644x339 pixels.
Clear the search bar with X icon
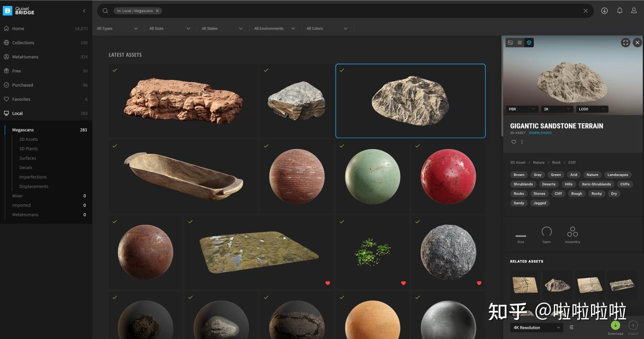pyautogui.click(x=585, y=11)
